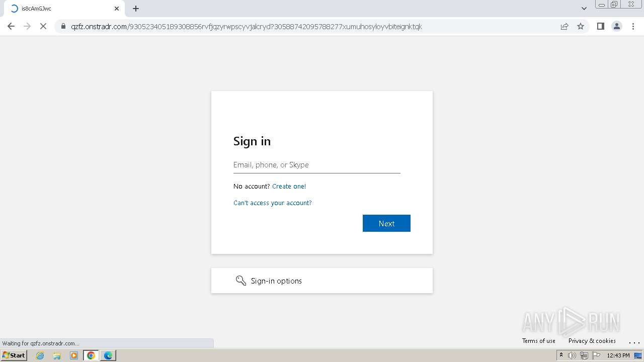Open Action Center flag icon
Image resolution: width=644 pixels, height=362 pixels.
pyautogui.click(x=596, y=355)
